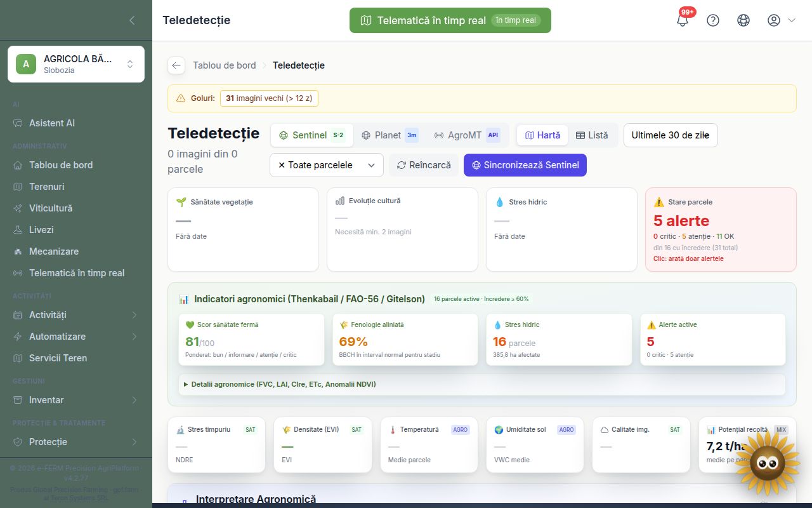Open the Stres hidric Fără date card
Image resolution: width=812 pixels, height=508 pixels.
pos(561,229)
